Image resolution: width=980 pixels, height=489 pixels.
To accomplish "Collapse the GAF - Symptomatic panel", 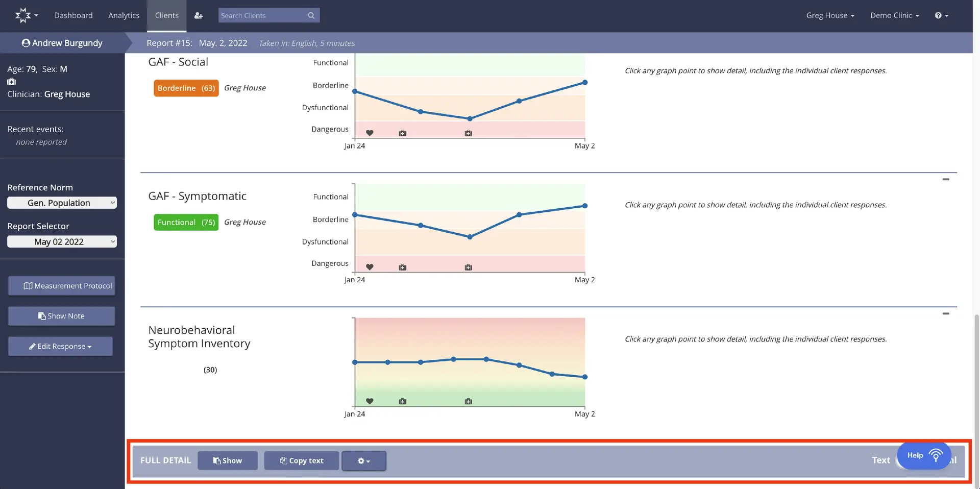I will 947,179.
